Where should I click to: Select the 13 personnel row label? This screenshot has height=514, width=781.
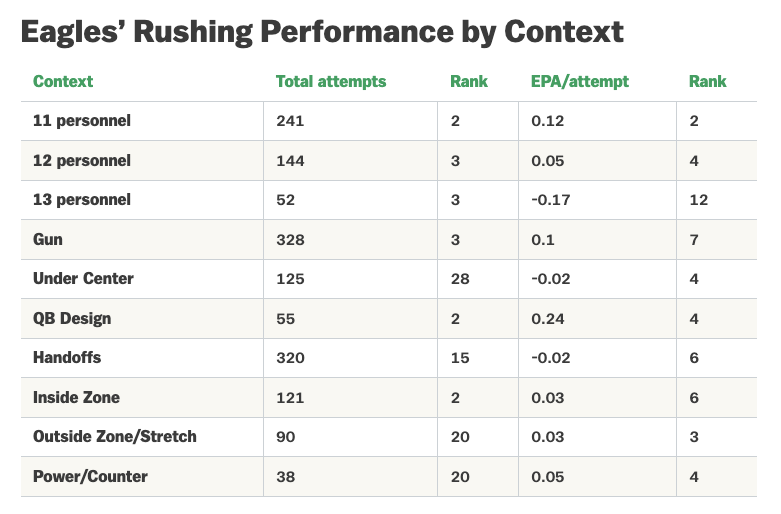point(82,200)
